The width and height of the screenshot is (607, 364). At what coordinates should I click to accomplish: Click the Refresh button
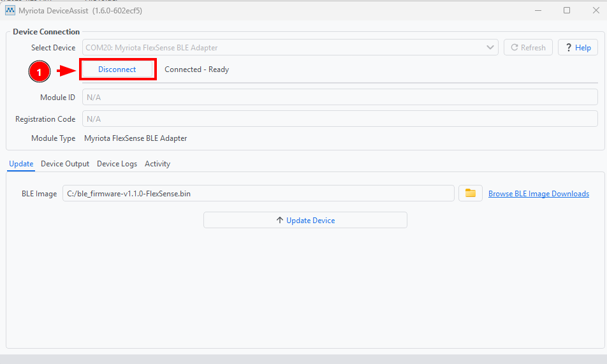(x=528, y=48)
